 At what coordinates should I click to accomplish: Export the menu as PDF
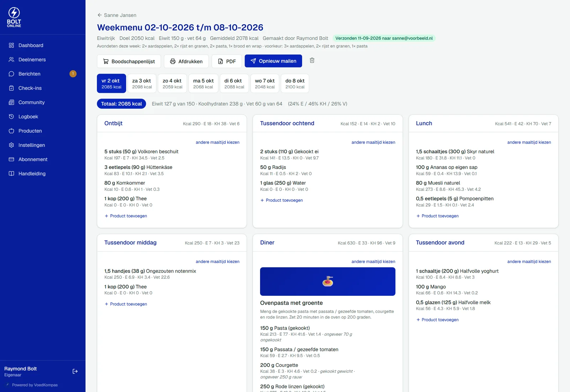pyautogui.click(x=227, y=61)
